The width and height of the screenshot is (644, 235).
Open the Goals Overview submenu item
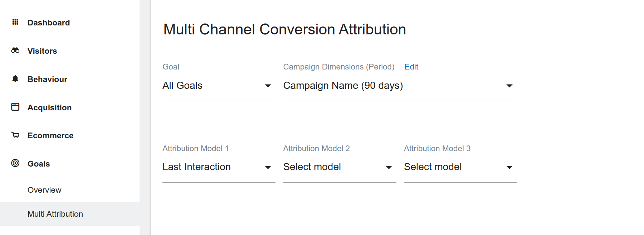coord(44,190)
